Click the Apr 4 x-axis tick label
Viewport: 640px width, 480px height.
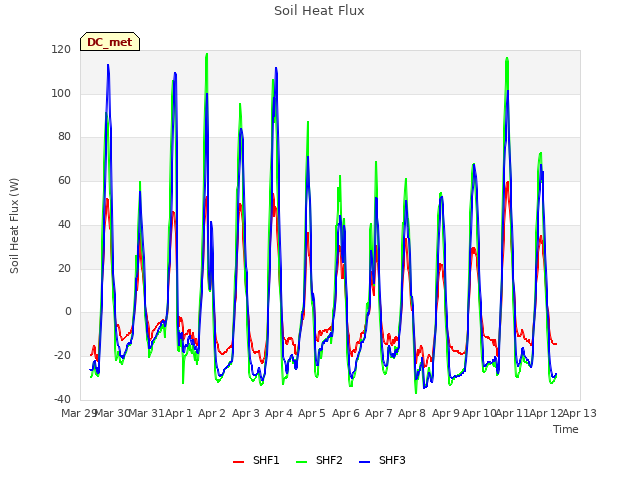(x=279, y=413)
